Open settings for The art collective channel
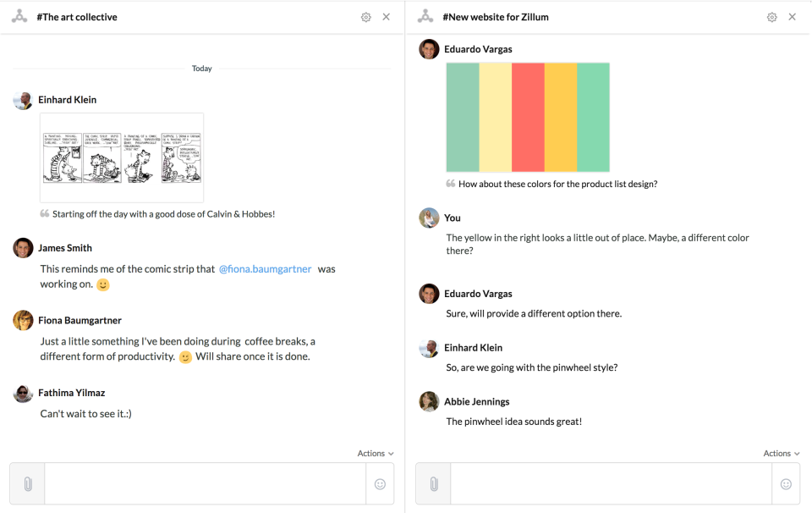The height and width of the screenshot is (513, 812). point(365,16)
